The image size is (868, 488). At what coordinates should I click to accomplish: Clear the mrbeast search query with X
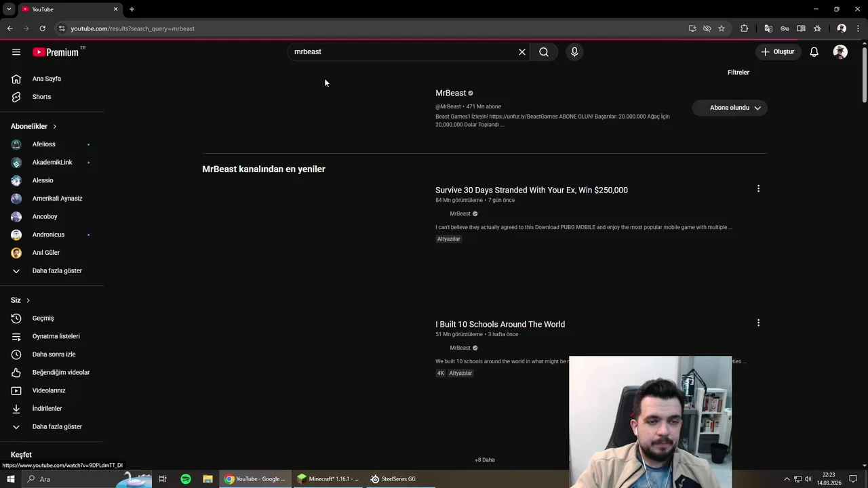pos(522,52)
